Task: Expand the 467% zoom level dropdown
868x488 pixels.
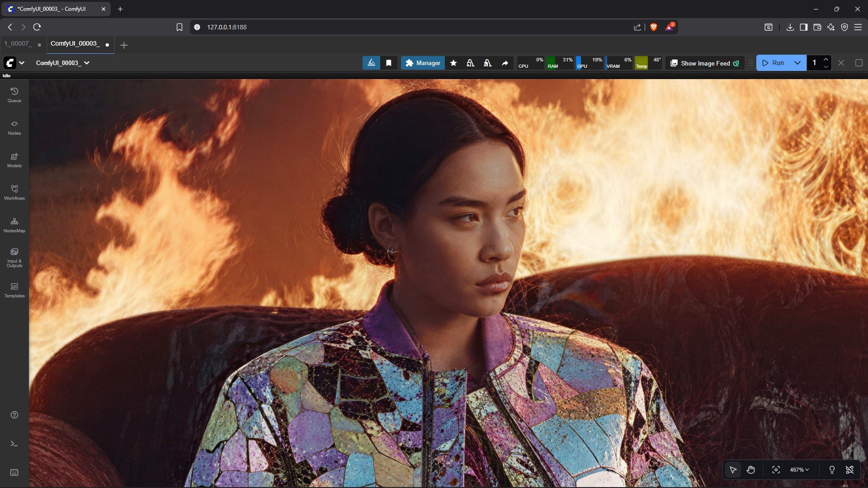Action: (x=799, y=470)
